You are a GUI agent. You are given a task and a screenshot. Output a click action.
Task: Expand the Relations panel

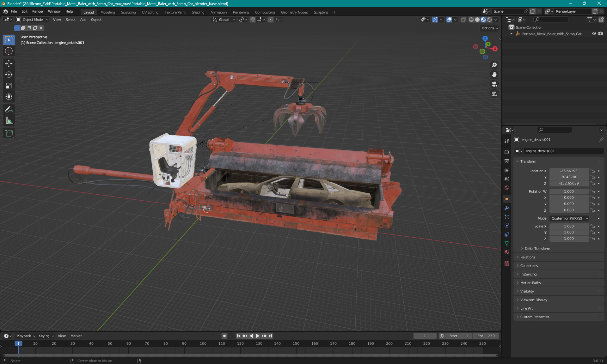(x=527, y=257)
